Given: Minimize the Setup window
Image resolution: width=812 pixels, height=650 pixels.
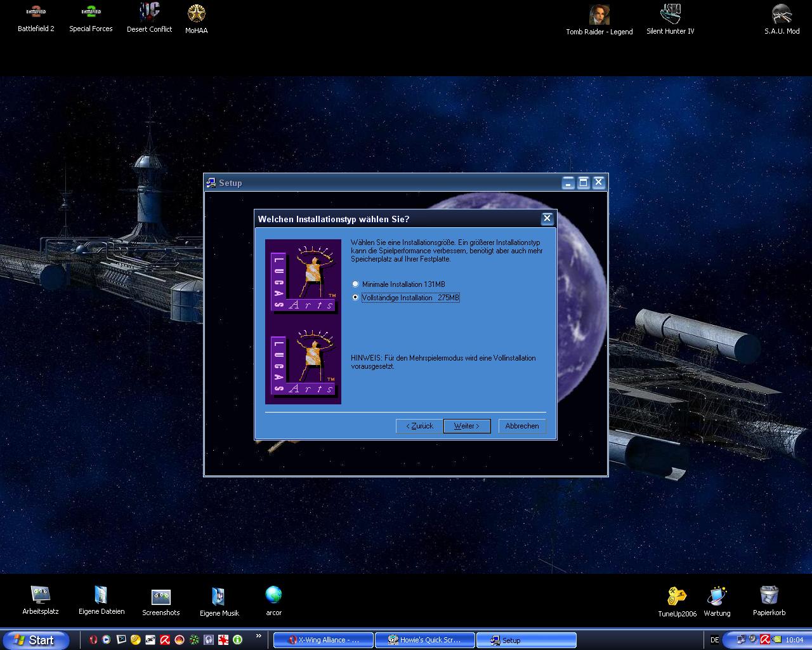Looking at the screenshot, I should point(568,183).
